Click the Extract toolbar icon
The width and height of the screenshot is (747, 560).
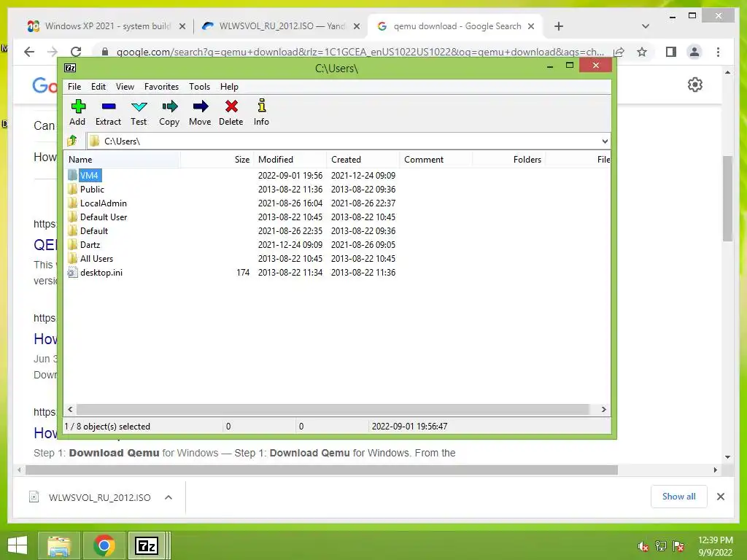pos(108,112)
